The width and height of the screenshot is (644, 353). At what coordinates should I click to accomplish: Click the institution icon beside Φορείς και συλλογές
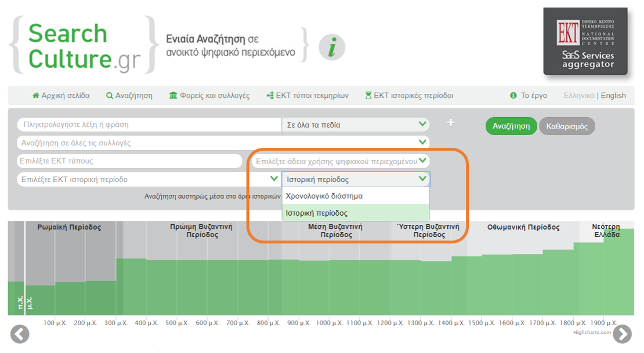[x=173, y=96]
